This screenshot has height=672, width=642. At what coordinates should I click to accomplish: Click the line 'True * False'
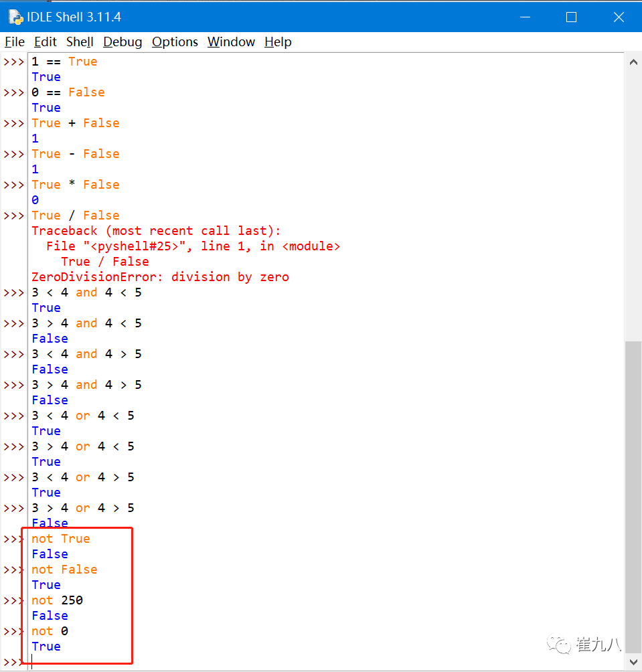tap(76, 185)
